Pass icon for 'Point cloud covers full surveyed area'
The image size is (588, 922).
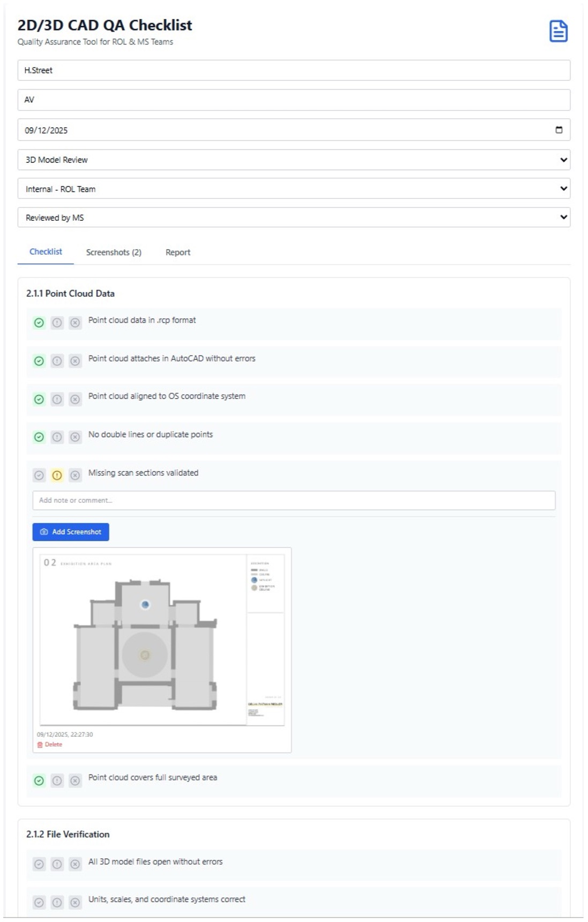pos(39,780)
